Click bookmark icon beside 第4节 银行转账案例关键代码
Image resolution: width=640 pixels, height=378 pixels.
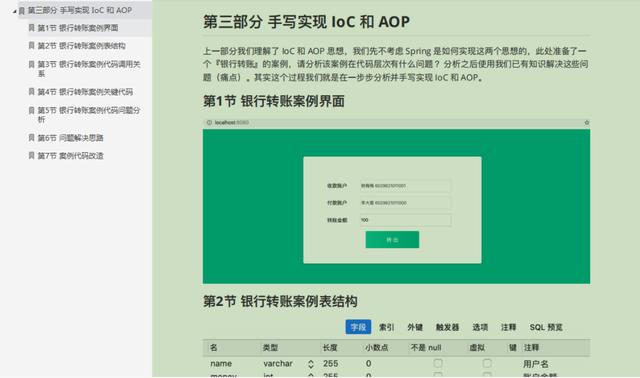tap(31, 91)
